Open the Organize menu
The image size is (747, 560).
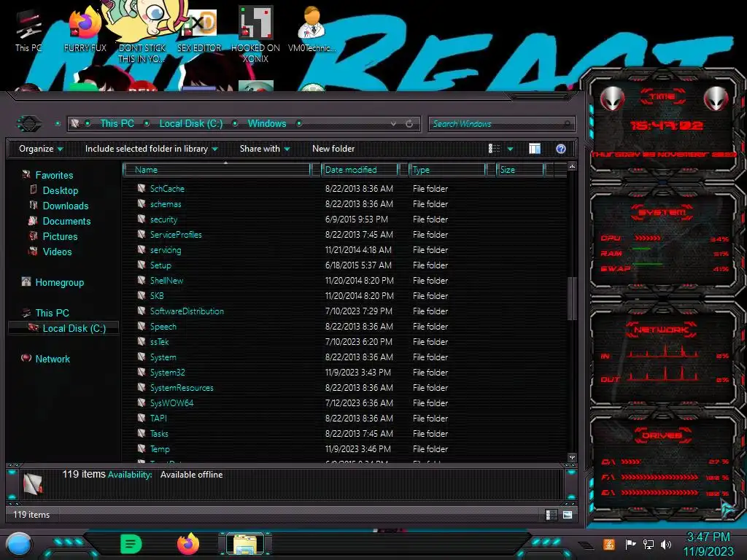[x=41, y=149]
